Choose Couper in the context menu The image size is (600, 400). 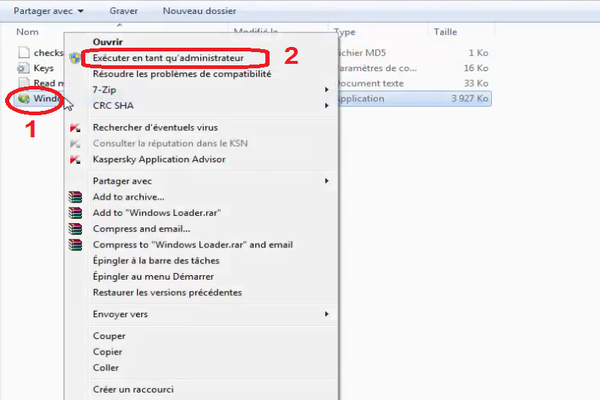[x=109, y=336]
